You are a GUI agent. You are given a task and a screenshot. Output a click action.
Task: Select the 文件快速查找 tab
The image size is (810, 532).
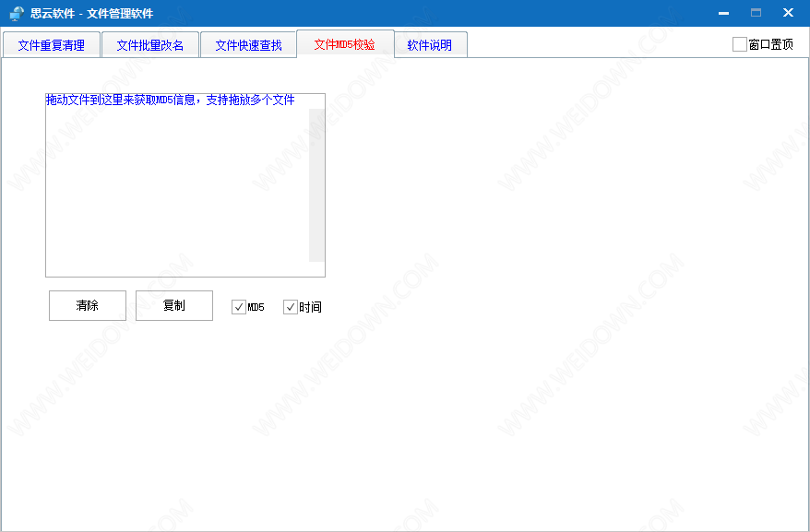[248, 45]
